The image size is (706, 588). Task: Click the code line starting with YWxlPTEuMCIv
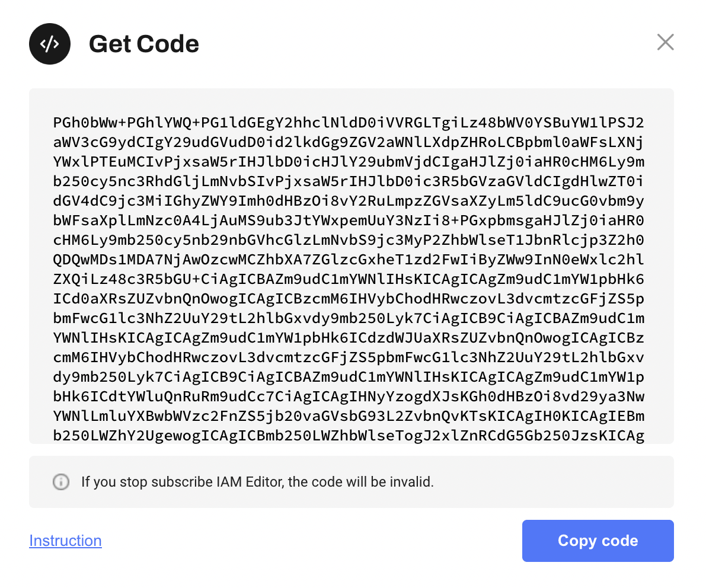[349, 162]
